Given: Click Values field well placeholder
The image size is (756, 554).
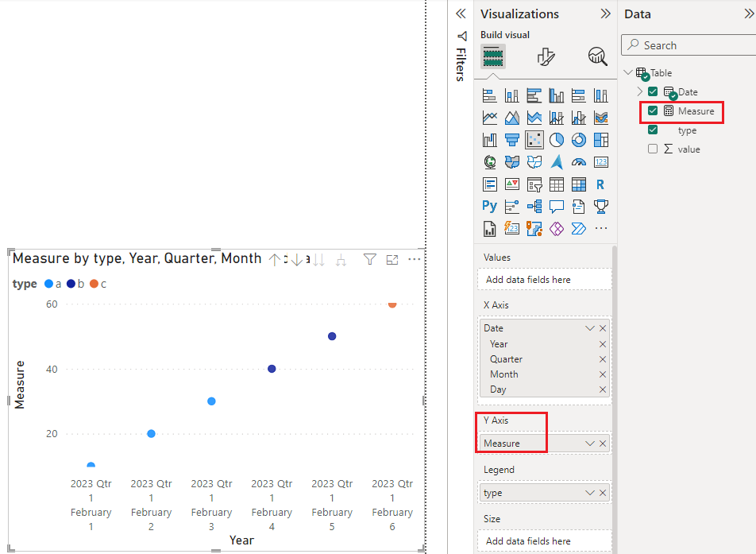Looking at the screenshot, I should point(544,280).
